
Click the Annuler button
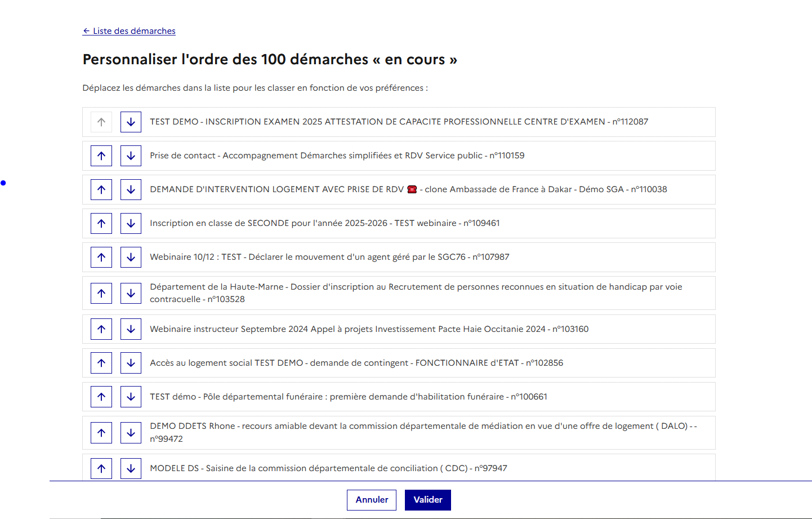[x=372, y=500]
